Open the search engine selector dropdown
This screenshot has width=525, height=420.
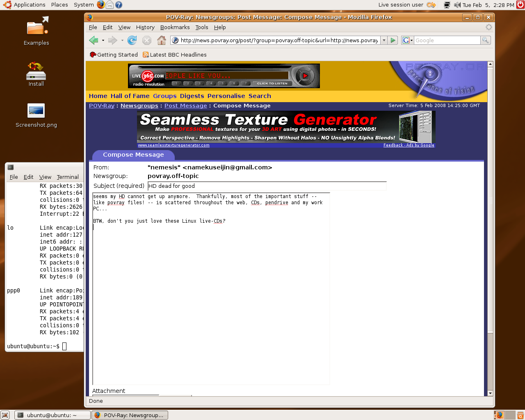click(x=407, y=40)
